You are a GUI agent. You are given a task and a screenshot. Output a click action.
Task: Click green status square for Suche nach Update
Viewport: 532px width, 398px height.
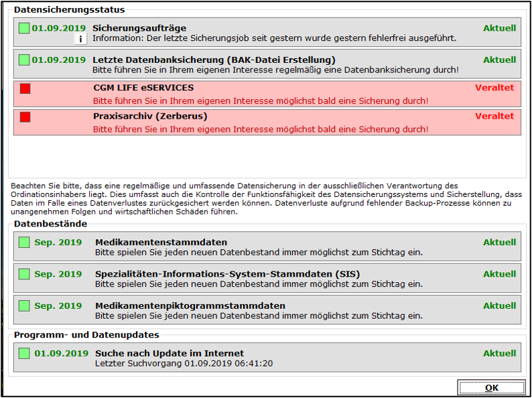tap(24, 353)
